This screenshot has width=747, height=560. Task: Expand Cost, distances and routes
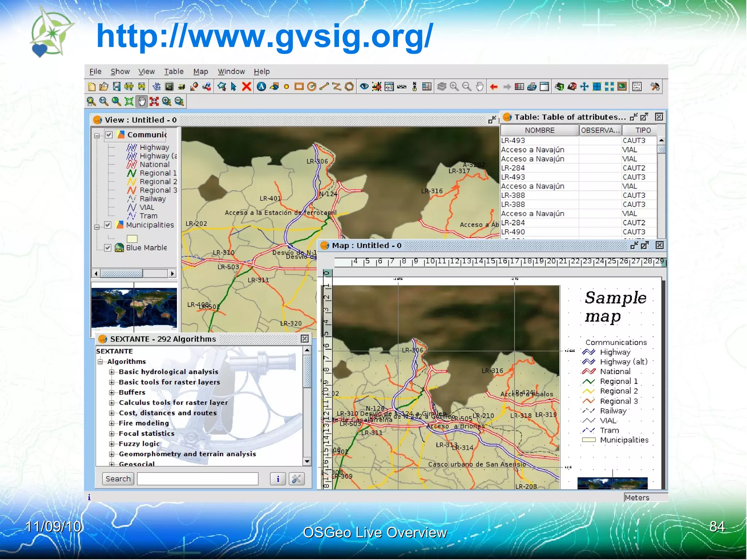[x=112, y=413]
